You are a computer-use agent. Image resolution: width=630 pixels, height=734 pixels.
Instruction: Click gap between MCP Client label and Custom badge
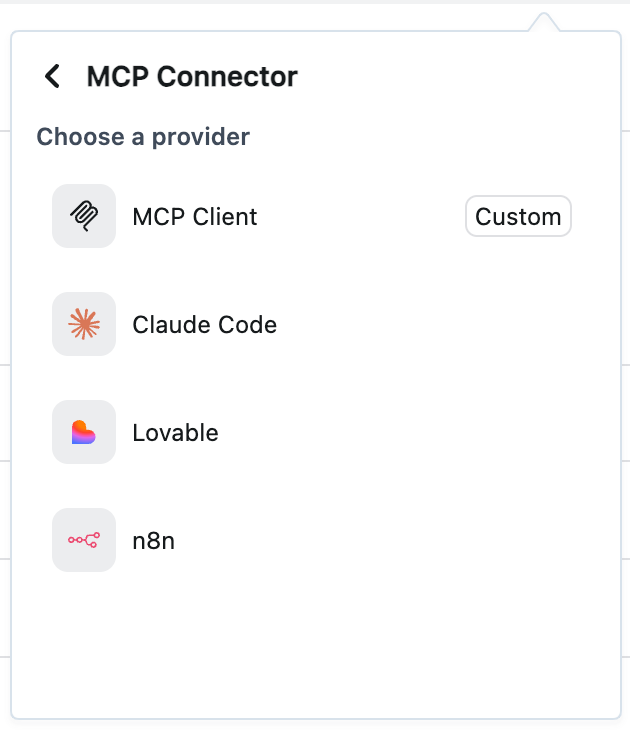coord(360,217)
